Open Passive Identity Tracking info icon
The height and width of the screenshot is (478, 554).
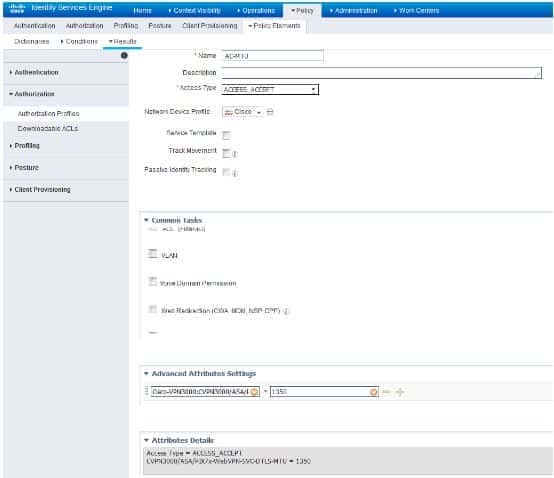tap(235, 173)
